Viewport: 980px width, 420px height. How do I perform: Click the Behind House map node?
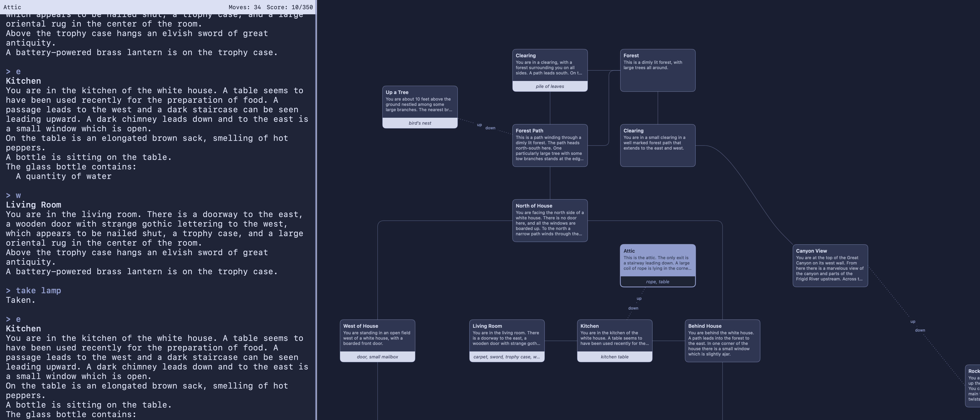[722, 341]
